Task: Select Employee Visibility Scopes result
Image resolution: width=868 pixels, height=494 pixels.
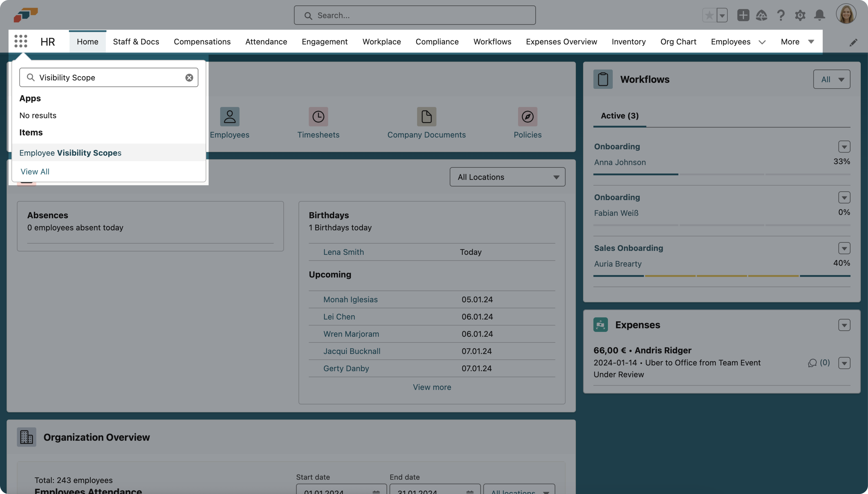Action: pyautogui.click(x=70, y=153)
